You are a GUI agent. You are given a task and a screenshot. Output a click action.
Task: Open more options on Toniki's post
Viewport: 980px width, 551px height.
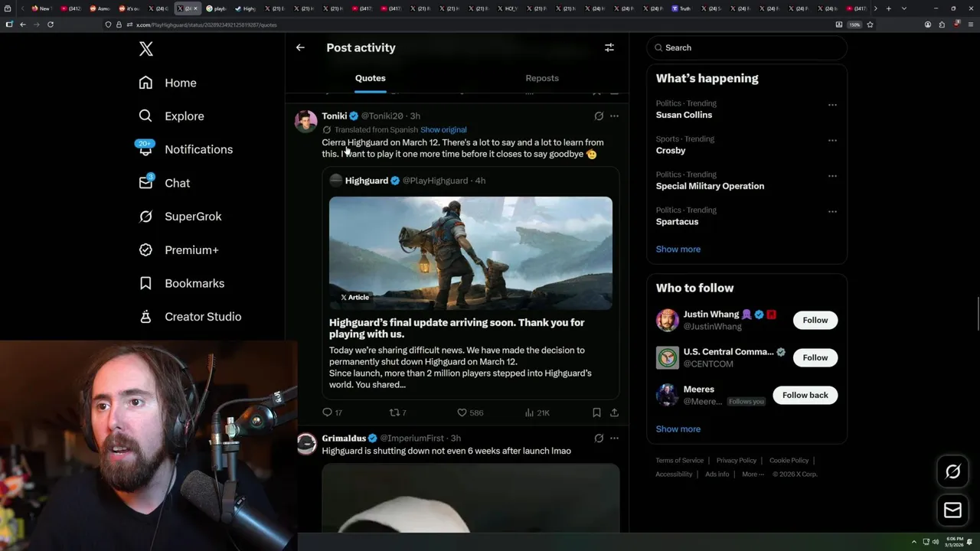coord(614,116)
